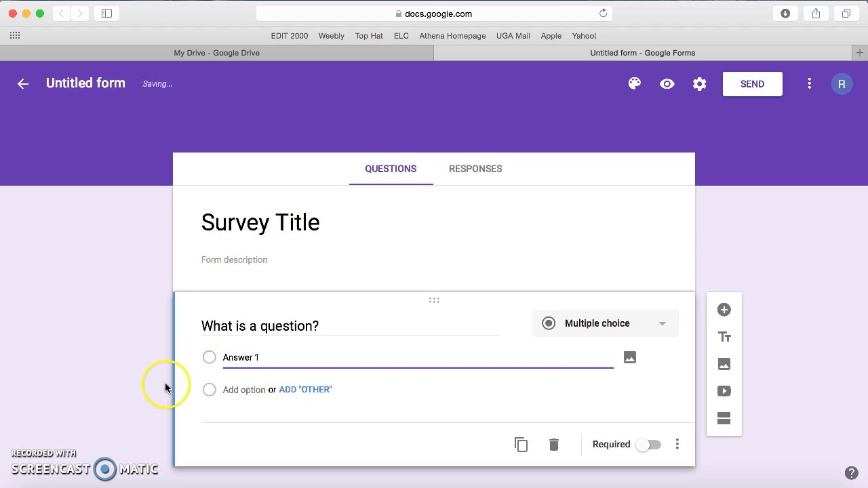Edit the question text What is a question?
This screenshot has height=488, width=868.
tap(350, 326)
